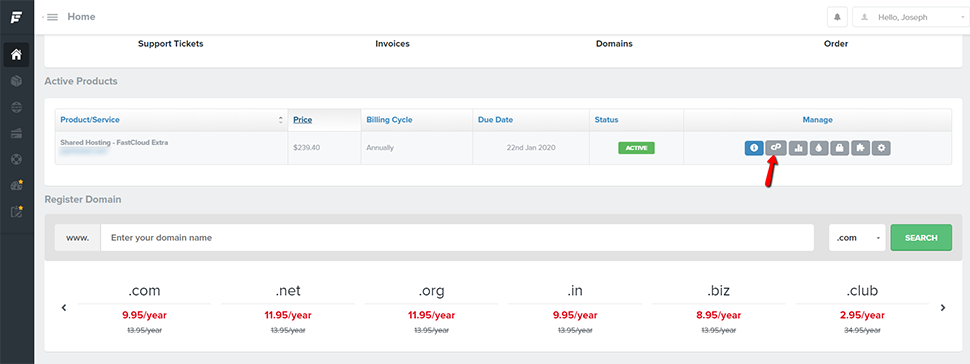Click the 2.95/year .club price
The image size is (970, 364).
pos(862,315)
